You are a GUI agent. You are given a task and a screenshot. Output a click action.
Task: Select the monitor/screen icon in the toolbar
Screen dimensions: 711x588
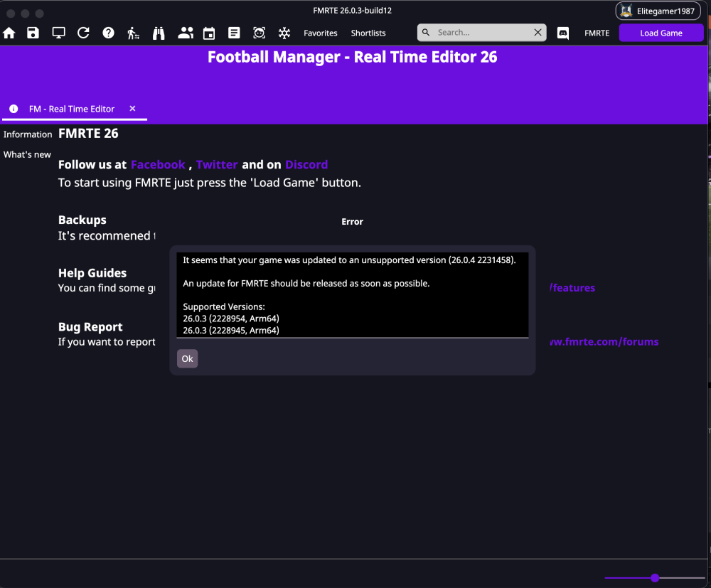tap(58, 33)
